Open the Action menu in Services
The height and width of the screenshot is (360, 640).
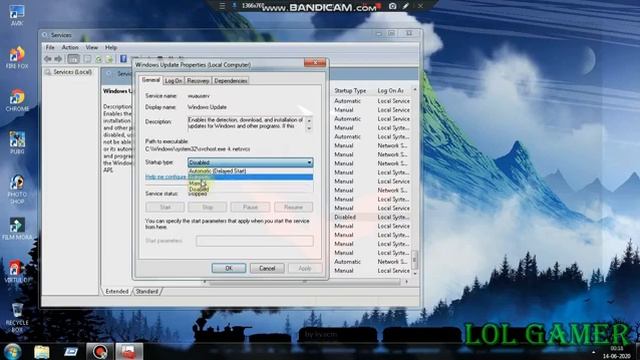(70, 47)
